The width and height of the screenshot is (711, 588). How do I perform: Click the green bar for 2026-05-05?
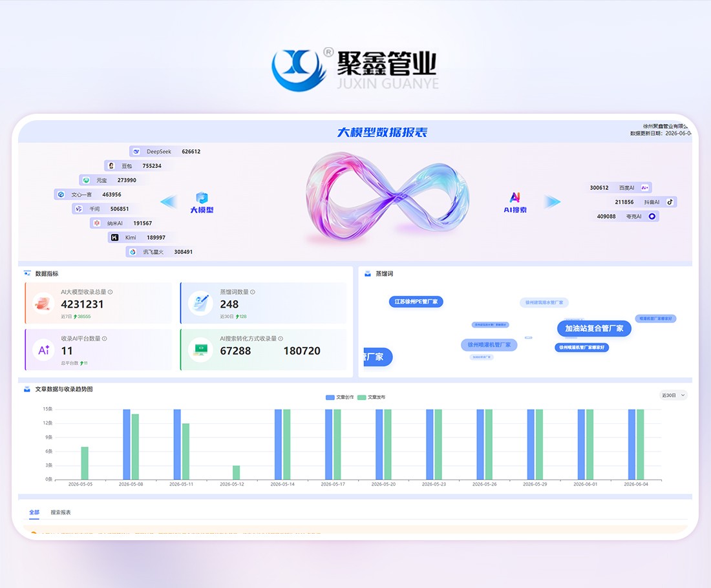click(85, 463)
